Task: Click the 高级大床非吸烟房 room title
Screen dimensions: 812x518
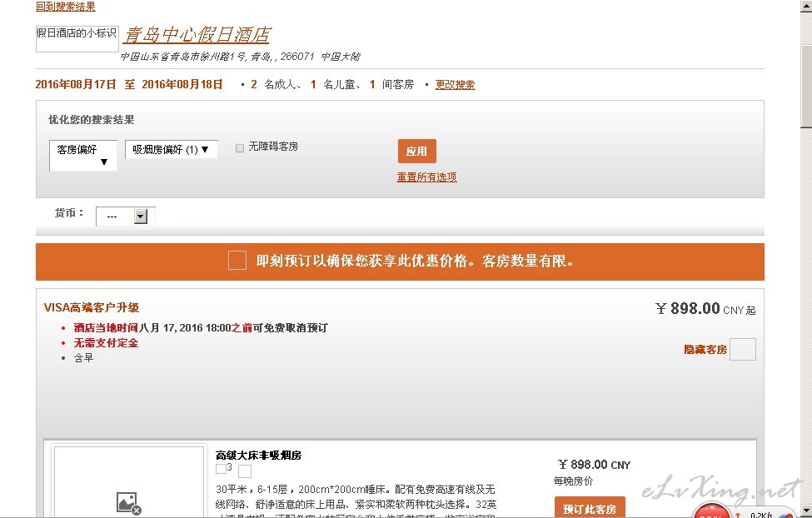Action: point(258,456)
